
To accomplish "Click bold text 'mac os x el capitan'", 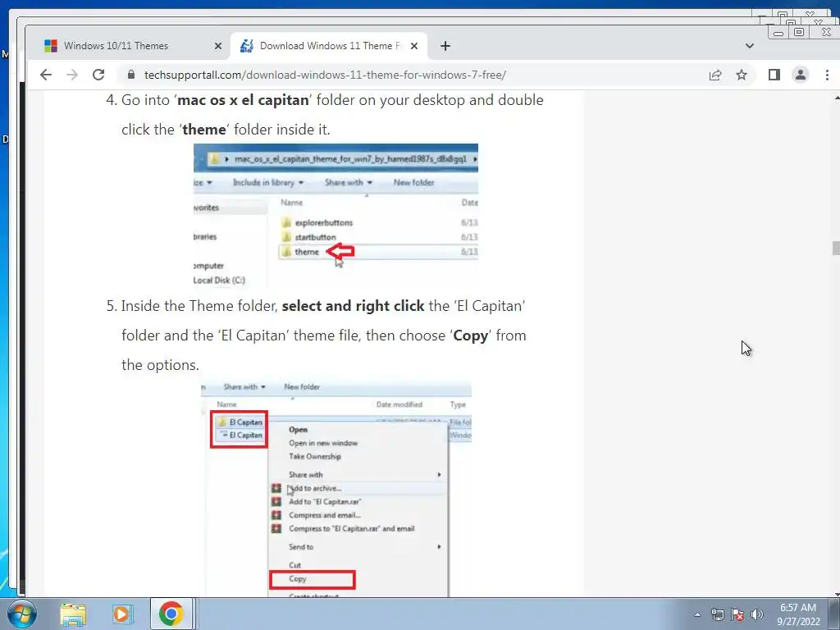I will (243, 100).
